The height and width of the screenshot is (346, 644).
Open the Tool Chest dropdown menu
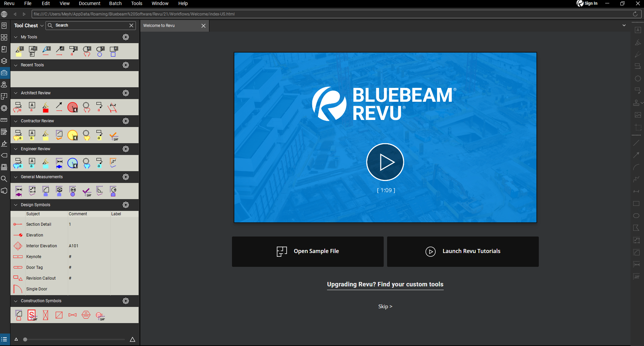41,25
